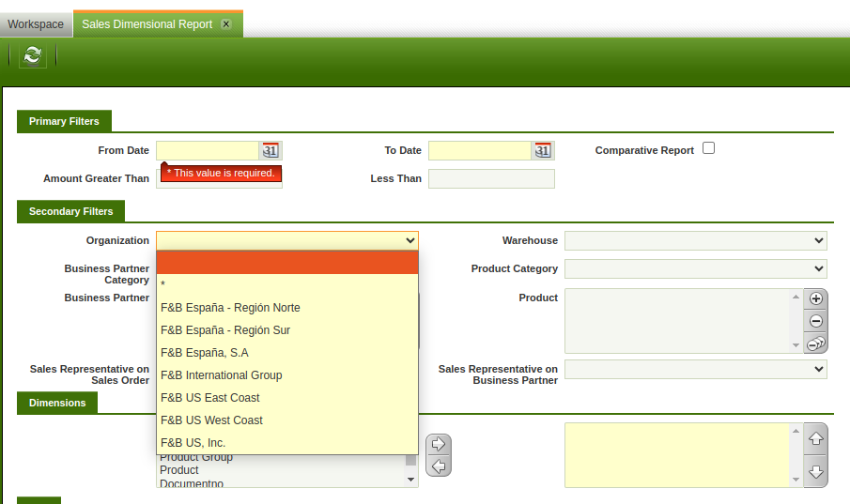Move dimension right with the right arrow
Image resolution: width=850 pixels, height=504 pixels.
point(439,444)
